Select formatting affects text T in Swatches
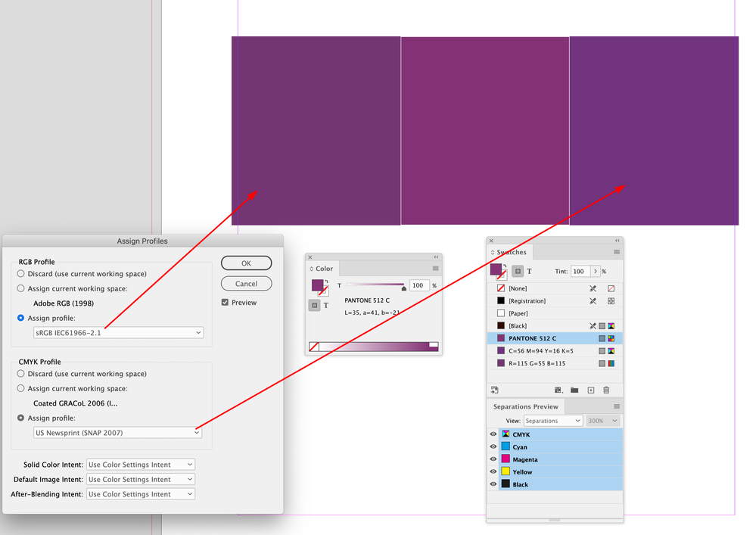The width and height of the screenshot is (756, 535). point(530,272)
